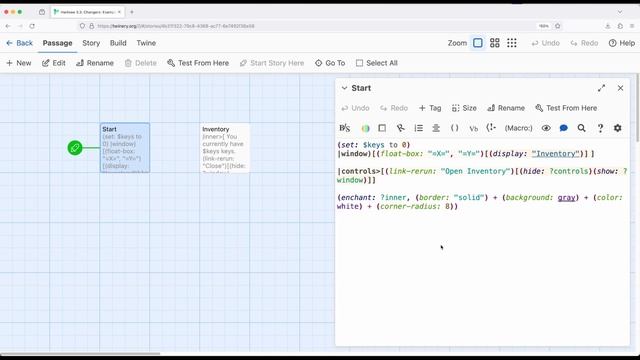Open the browser tab list chevron
The height and width of the screenshot is (360, 640).
(620, 12)
